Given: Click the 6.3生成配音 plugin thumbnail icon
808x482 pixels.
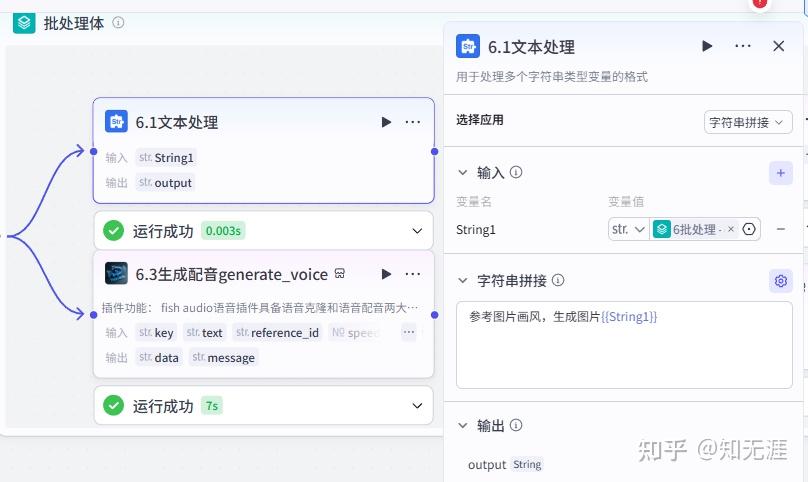Looking at the screenshot, I should click(116, 274).
